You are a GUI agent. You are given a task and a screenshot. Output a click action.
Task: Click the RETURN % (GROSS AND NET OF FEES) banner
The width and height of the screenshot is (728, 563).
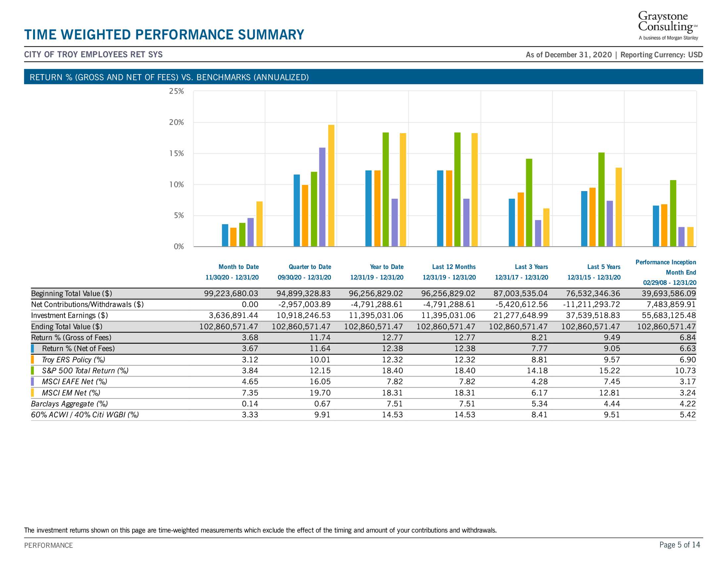pyautogui.click(x=364, y=77)
